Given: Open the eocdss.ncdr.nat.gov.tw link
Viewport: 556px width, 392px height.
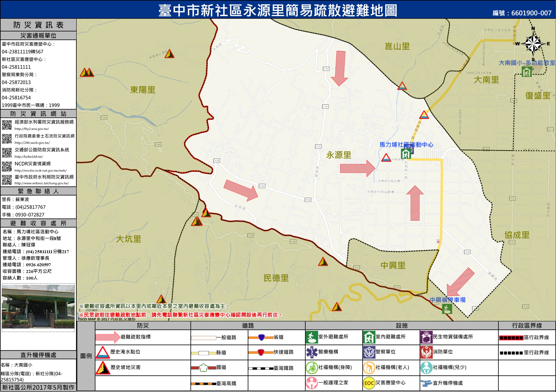Looking at the screenshot, I should tap(41, 170).
